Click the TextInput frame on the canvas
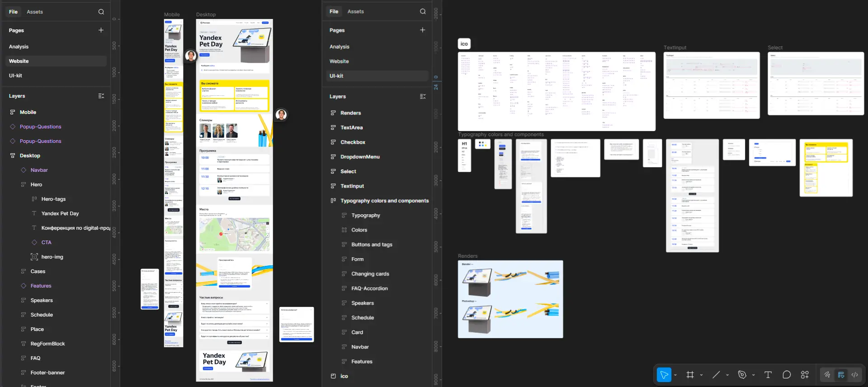The image size is (868, 387). 712,85
